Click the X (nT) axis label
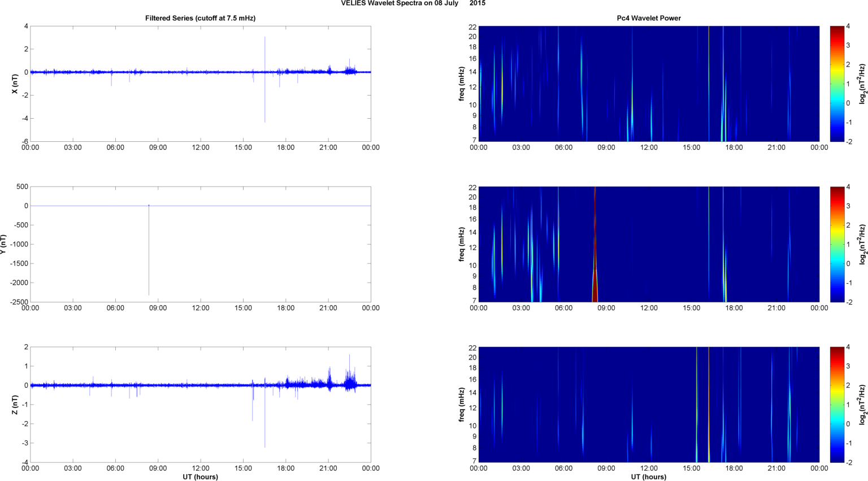Viewport: 868px width, 481px height. click(15, 84)
